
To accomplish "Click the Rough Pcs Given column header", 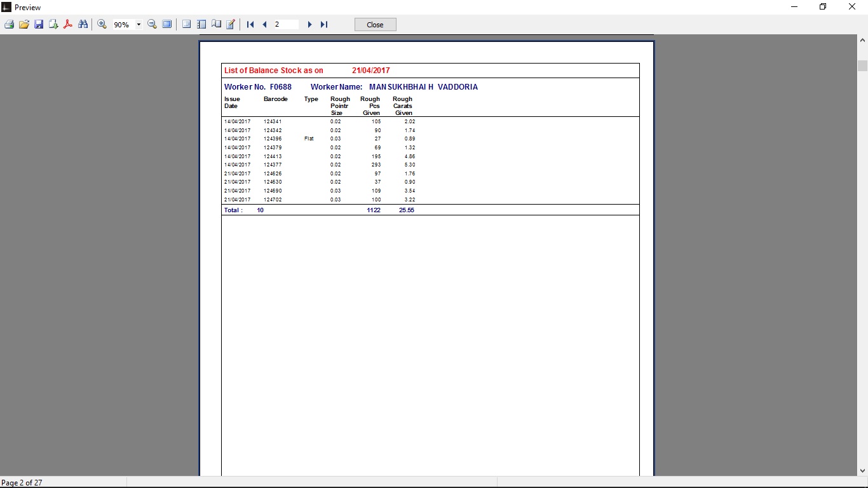I will (x=370, y=106).
